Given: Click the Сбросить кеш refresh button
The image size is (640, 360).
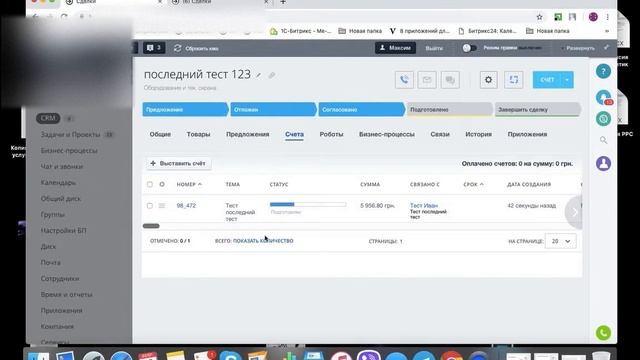Looking at the screenshot, I should [x=196, y=48].
